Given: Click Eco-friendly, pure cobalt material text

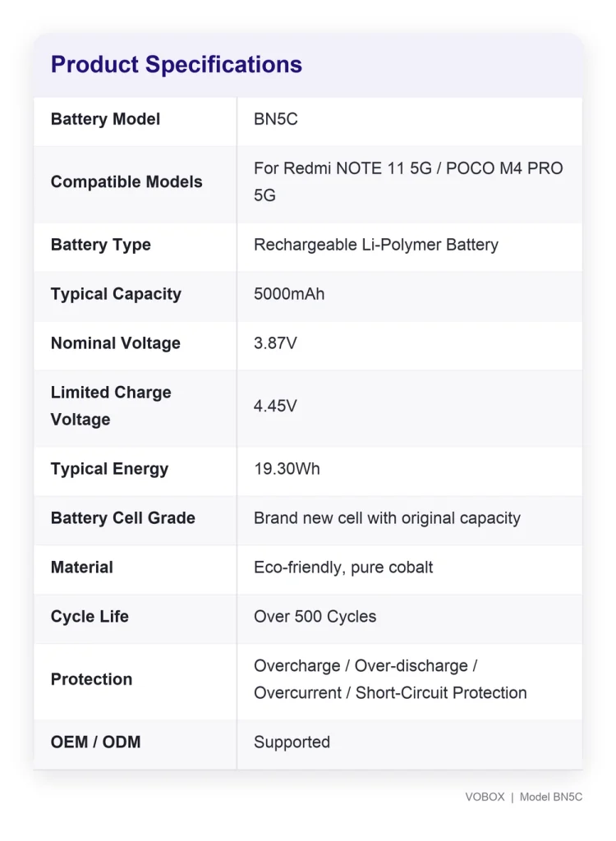Looking at the screenshot, I should [x=343, y=568].
